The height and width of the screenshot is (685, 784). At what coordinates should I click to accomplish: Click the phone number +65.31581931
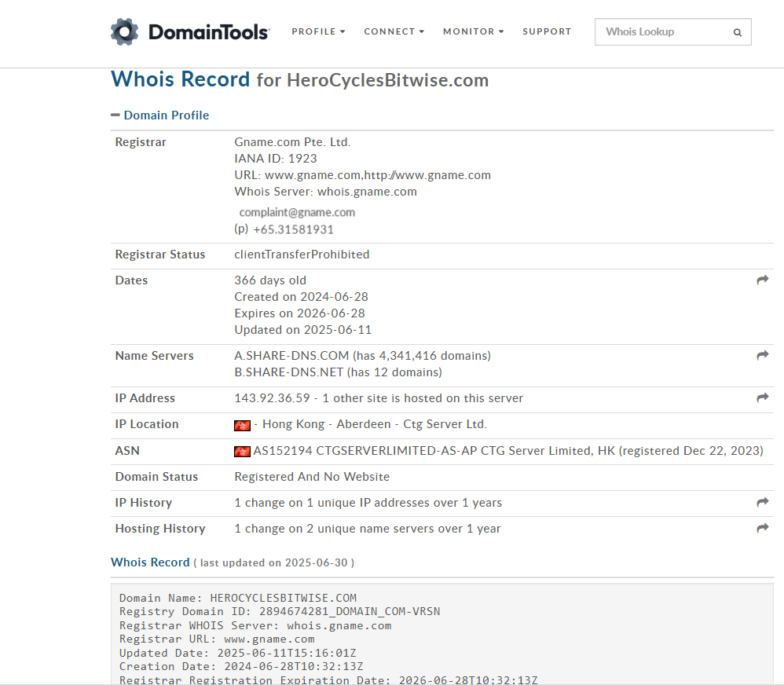pos(294,229)
